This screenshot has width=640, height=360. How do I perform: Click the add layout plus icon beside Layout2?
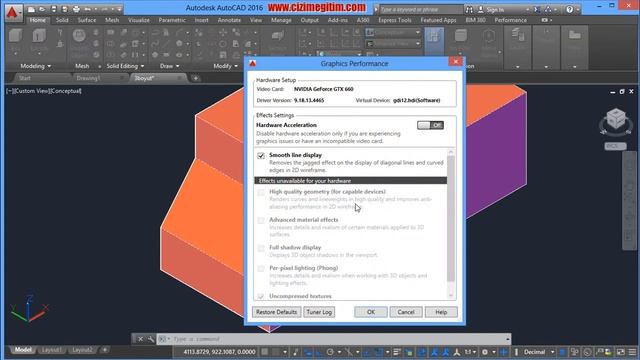(105, 350)
